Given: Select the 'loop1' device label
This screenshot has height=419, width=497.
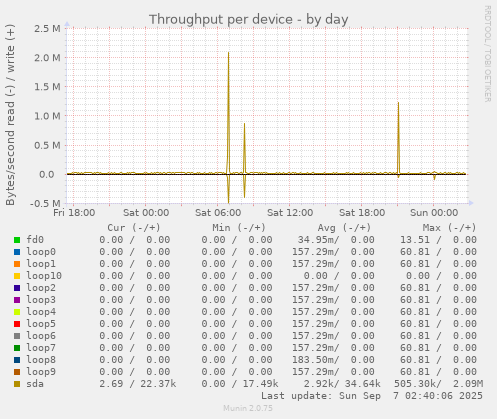Looking at the screenshot, I should tap(41, 264).
